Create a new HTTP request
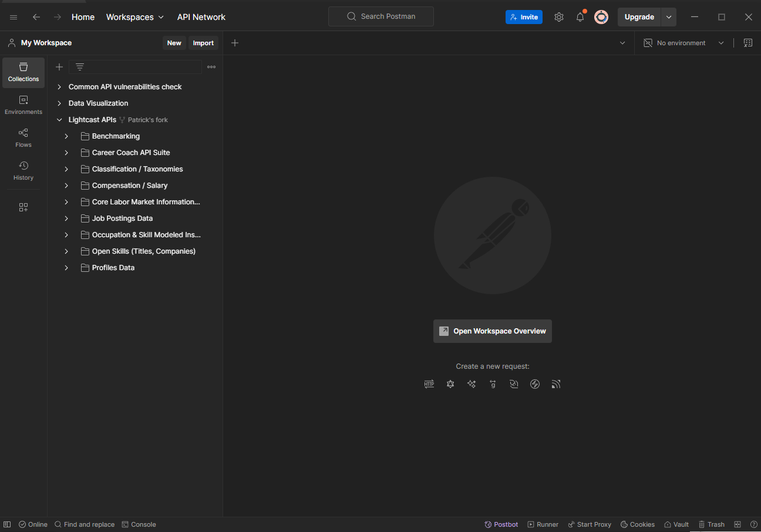 pyautogui.click(x=429, y=384)
